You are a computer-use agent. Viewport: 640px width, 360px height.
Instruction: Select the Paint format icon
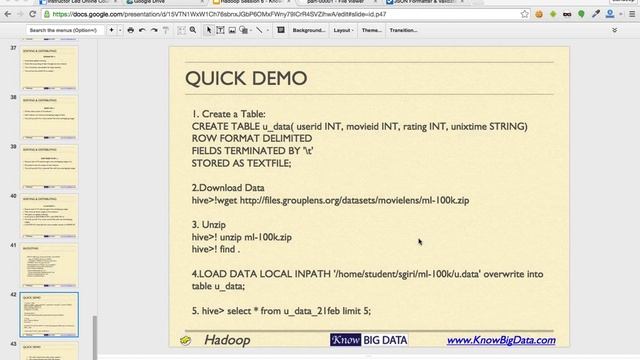point(166,30)
